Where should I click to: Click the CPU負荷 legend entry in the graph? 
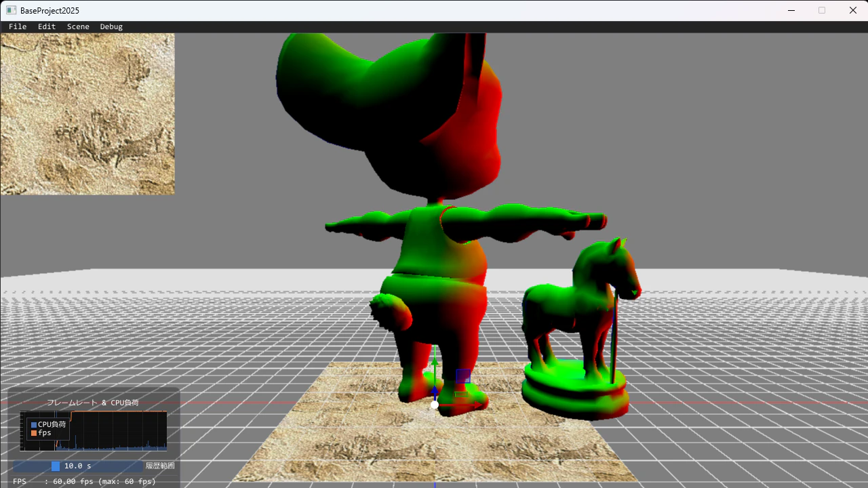[x=49, y=424]
